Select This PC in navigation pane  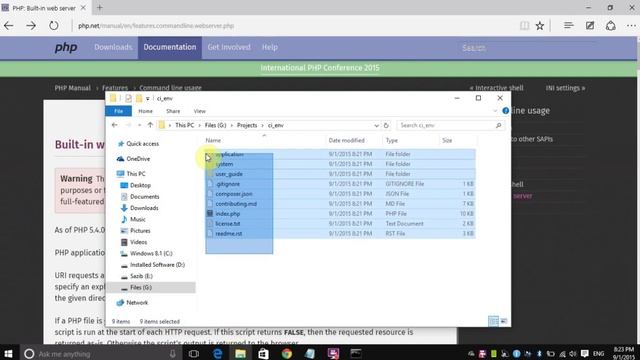(x=136, y=174)
